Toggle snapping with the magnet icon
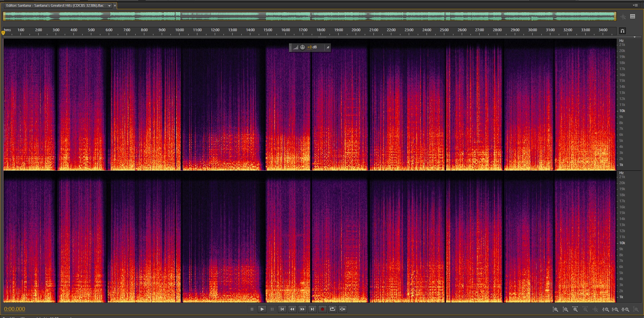The width and height of the screenshot is (644, 318). (x=622, y=31)
